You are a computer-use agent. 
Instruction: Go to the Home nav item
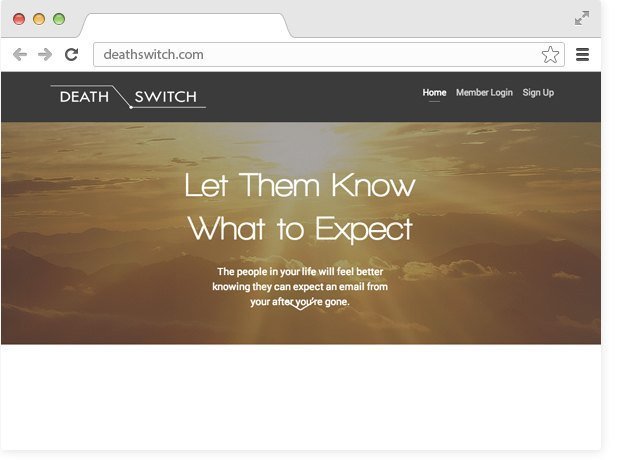click(x=434, y=93)
